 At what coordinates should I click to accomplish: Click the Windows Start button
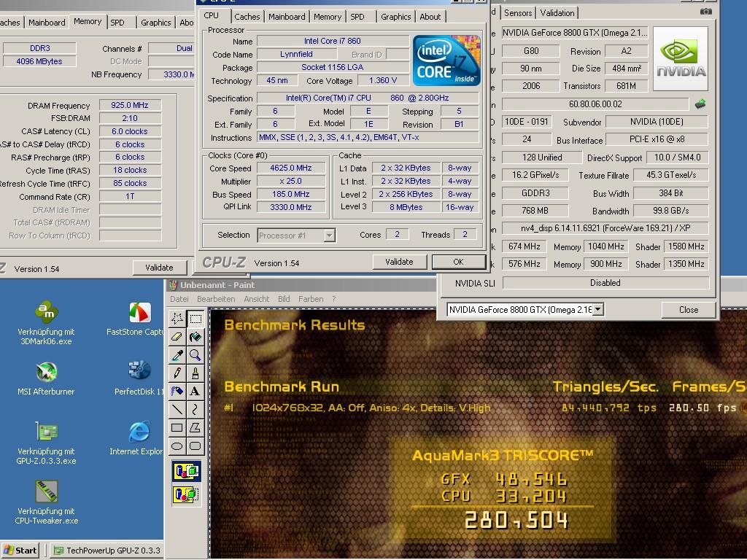[20, 551]
